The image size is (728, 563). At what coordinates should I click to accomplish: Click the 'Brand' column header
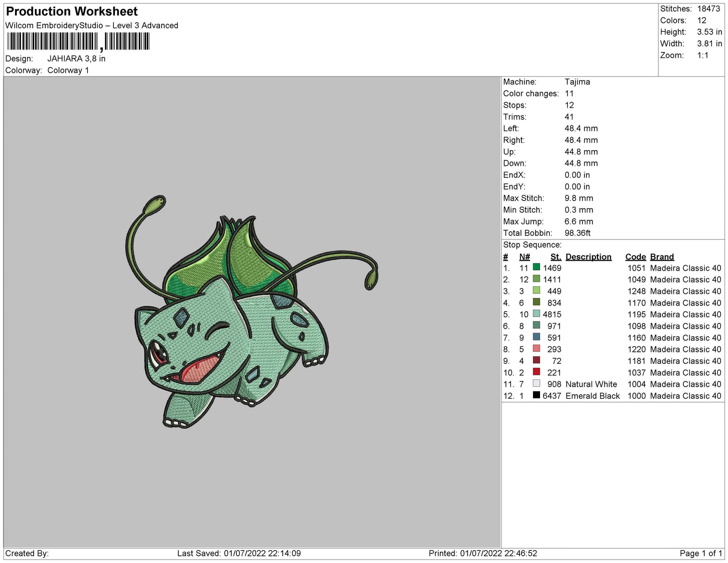pyautogui.click(x=662, y=257)
